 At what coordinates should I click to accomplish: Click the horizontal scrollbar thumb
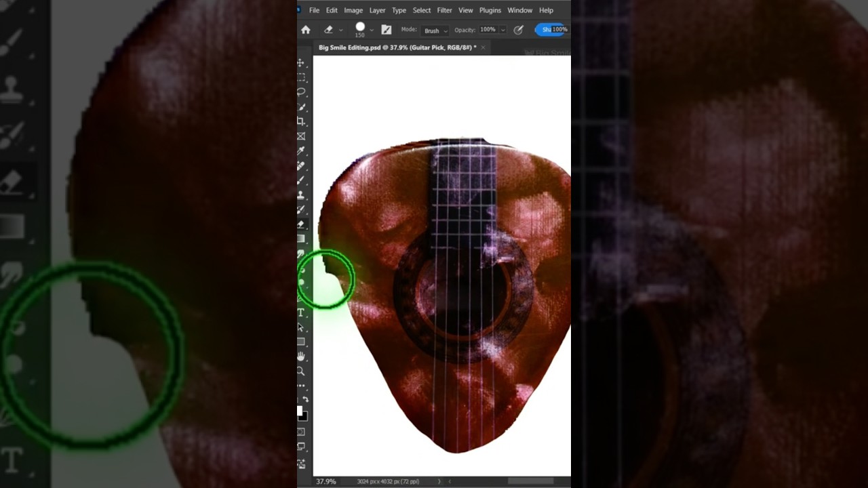[x=530, y=481]
